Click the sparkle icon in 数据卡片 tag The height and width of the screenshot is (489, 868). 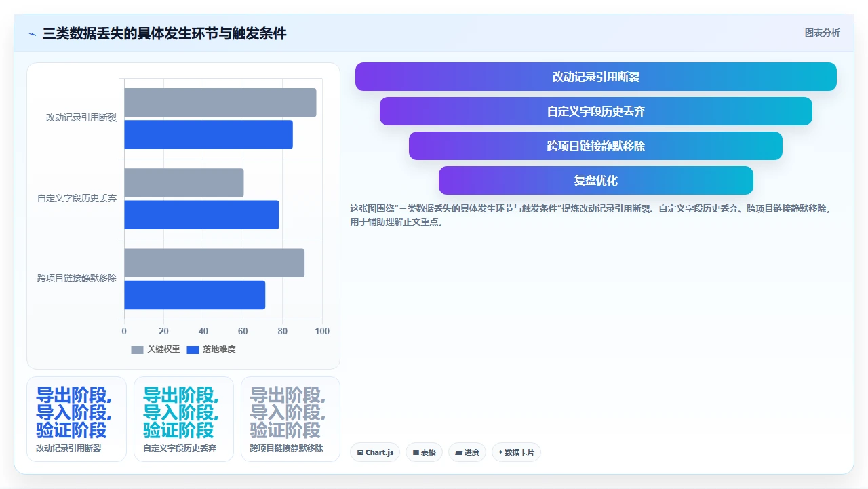500,452
